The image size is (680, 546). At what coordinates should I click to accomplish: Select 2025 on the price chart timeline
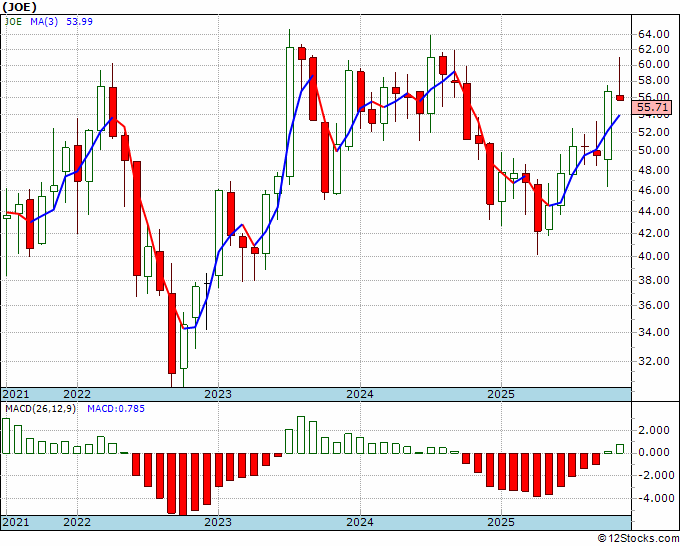coord(501,394)
